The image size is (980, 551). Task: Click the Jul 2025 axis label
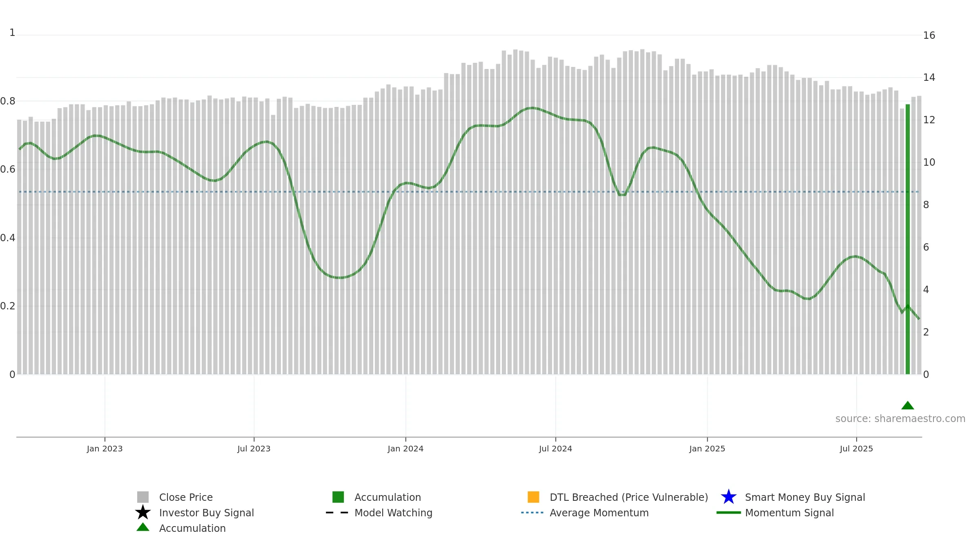click(856, 449)
